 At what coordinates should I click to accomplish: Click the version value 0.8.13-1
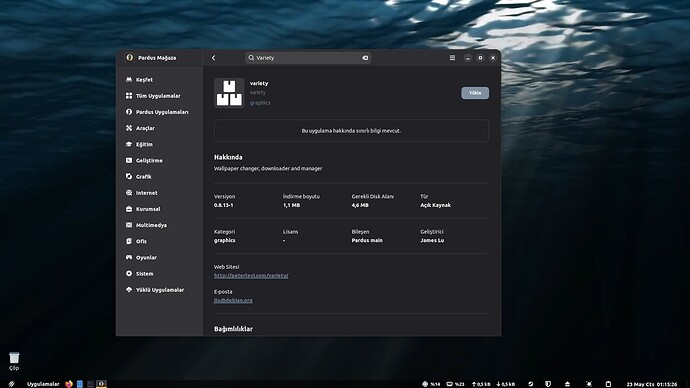click(224, 205)
